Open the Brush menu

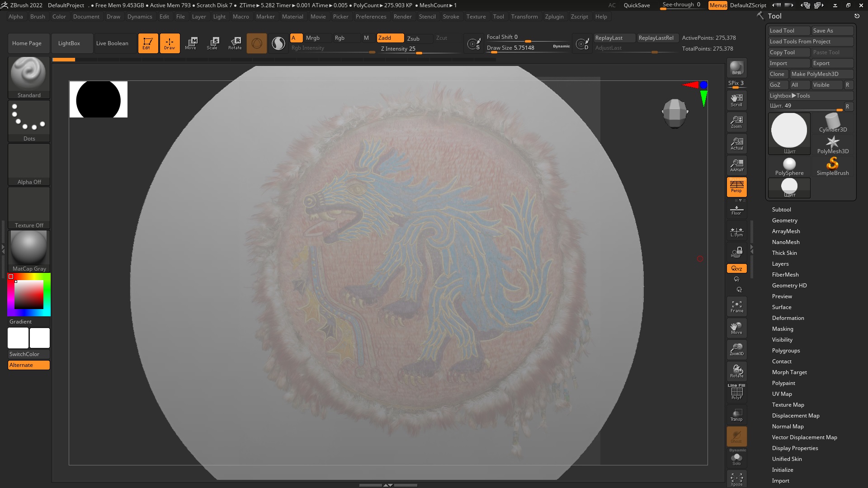[38, 17]
